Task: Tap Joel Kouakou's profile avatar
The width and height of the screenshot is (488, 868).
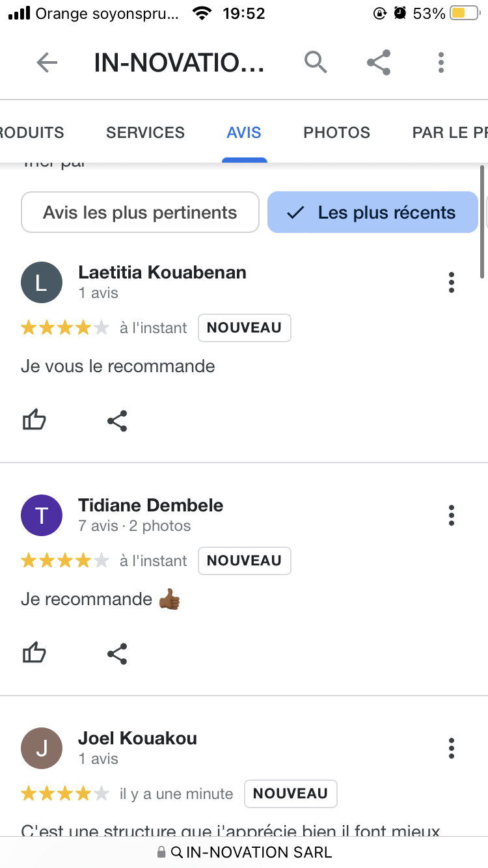Action: click(42, 748)
